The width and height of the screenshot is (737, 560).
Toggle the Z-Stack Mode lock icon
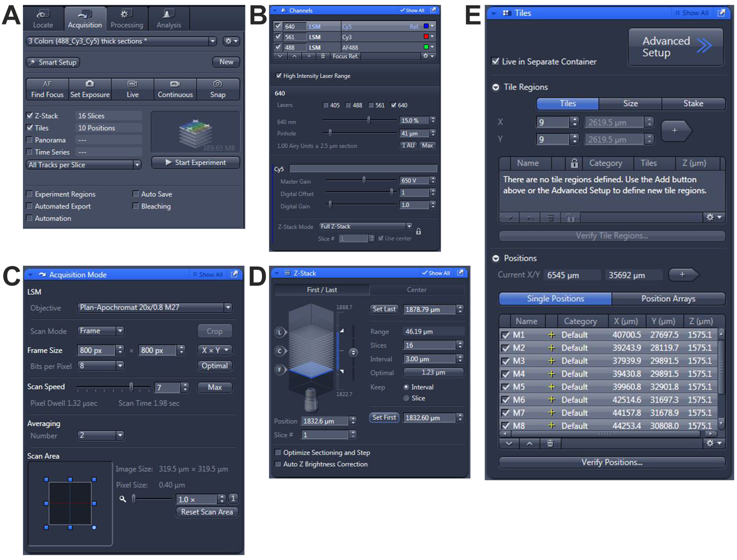click(419, 231)
